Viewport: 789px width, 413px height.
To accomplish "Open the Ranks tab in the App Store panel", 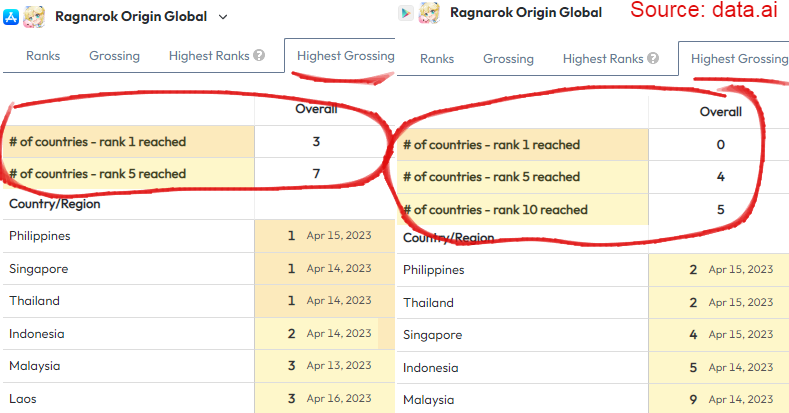I will click(43, 56).
